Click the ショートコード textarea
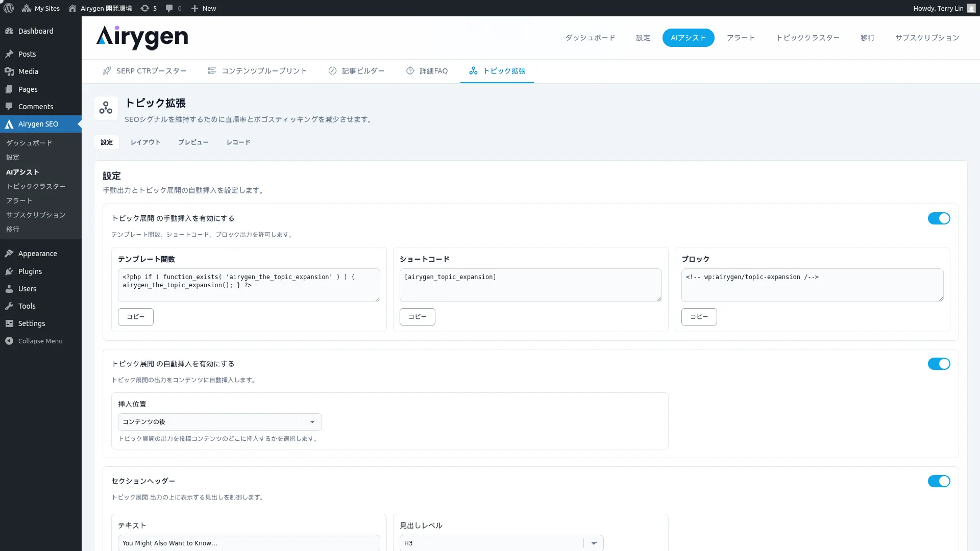Image resolution: width=980 pixels, height=551 pixels. point(531,285)
